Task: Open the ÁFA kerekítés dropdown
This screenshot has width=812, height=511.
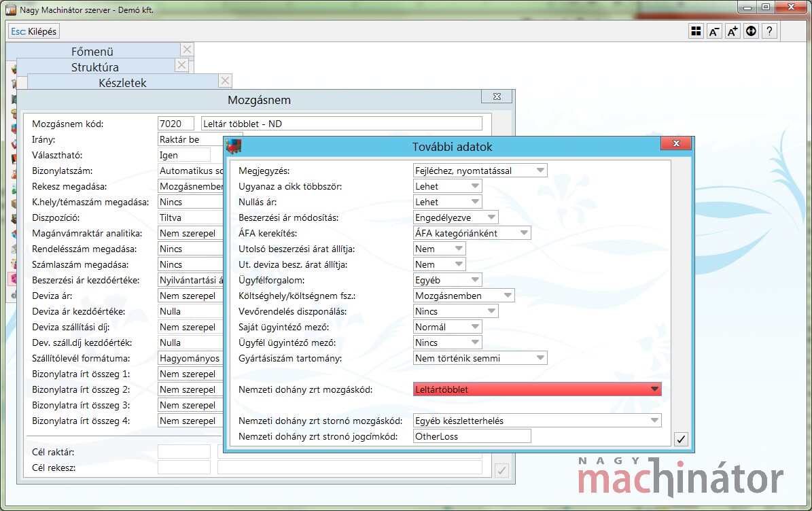Action: (472, 233)
